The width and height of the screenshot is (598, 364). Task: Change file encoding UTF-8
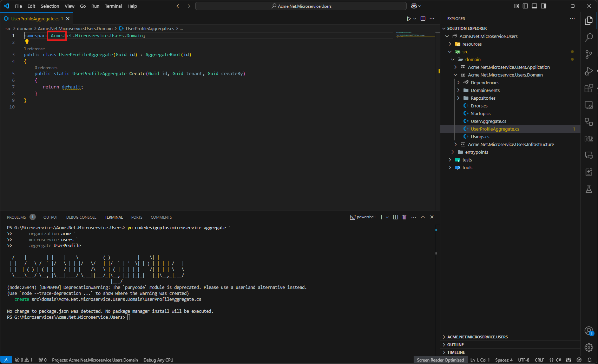click(524, 360)
